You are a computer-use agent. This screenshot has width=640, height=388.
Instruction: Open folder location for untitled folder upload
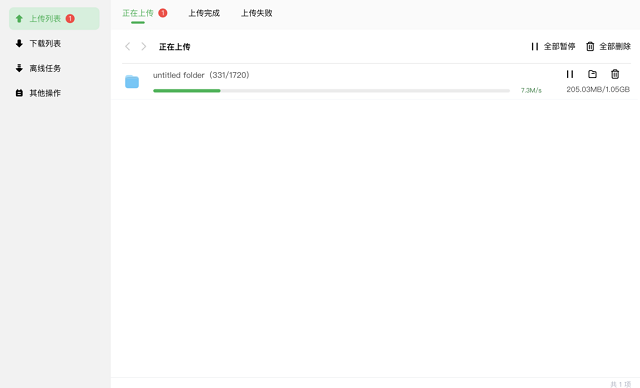(592, 74)
